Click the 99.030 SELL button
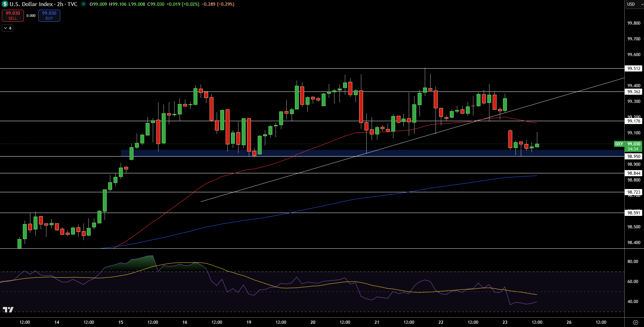644x327 pixels. coord(13,16)
